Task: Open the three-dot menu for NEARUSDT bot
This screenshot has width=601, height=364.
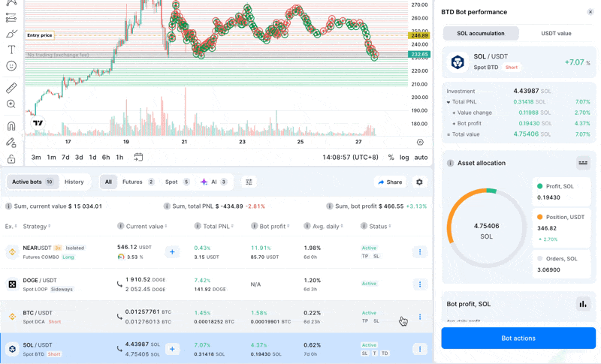Action: point(419,252)
